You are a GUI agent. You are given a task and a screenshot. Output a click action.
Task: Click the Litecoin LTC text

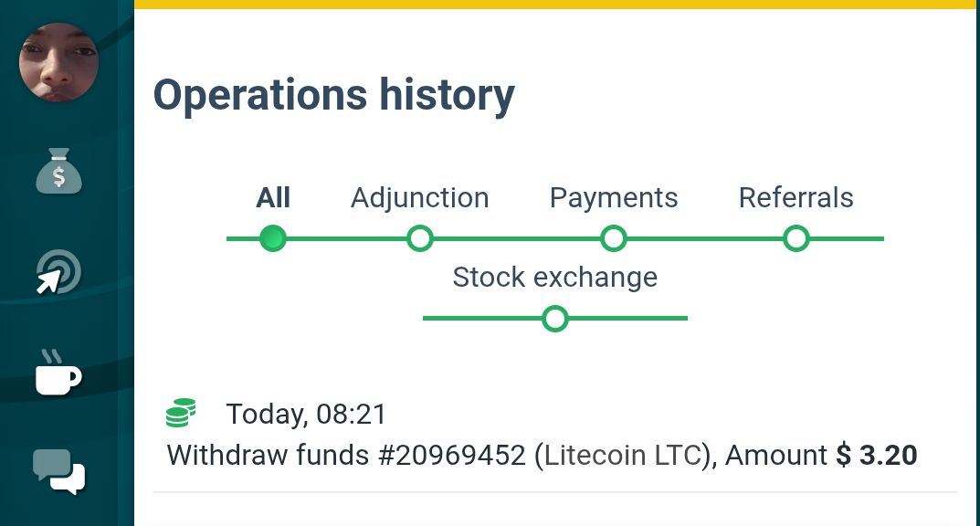(627, 455)
